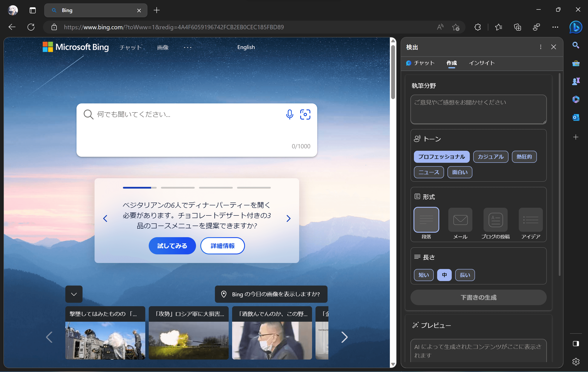Set length to 短い

tap(424, 275)
